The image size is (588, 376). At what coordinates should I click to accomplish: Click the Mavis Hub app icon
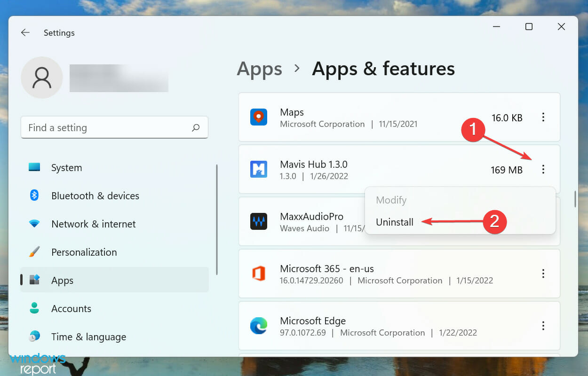tap(259, 169)
